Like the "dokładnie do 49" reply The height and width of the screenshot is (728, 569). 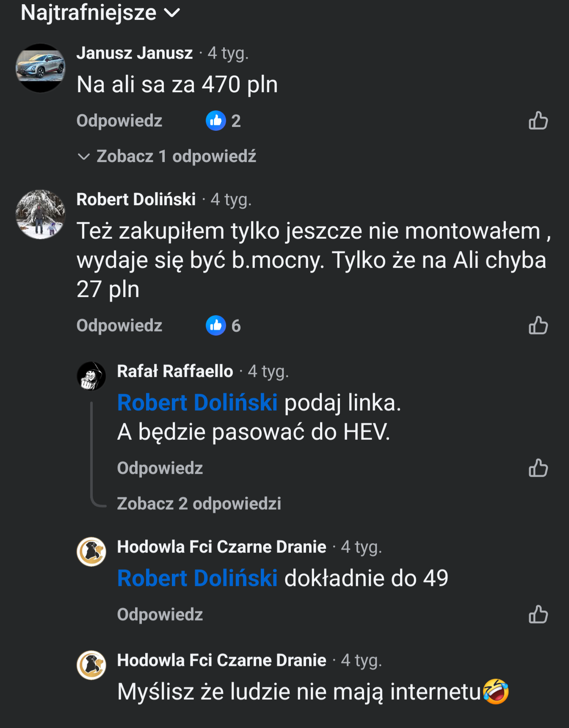538,615
